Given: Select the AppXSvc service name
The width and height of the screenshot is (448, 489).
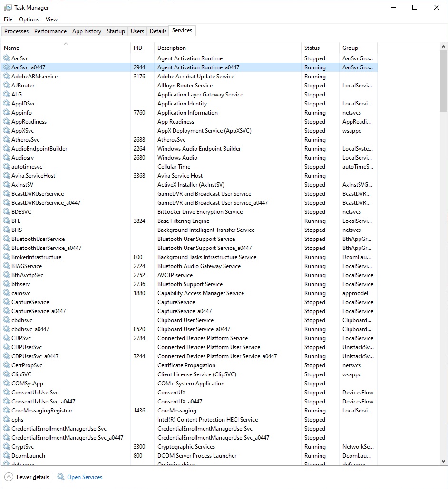Looking at the screenshot, I should [22, 131].
